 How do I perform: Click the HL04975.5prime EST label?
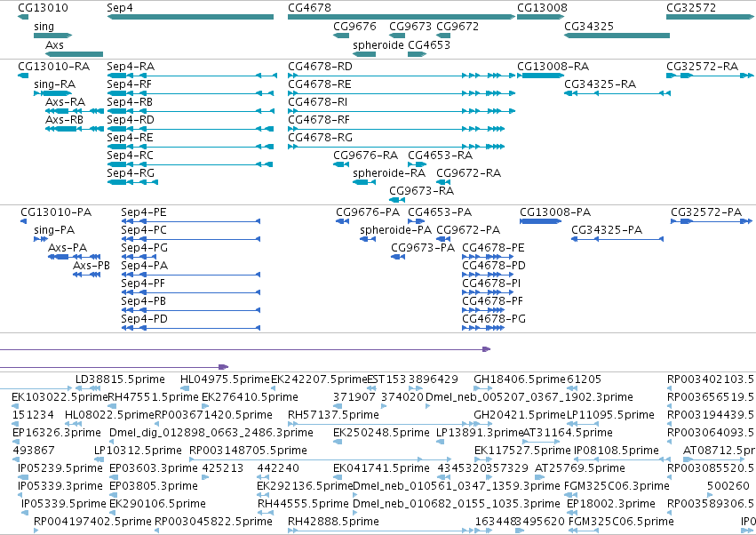225,379
